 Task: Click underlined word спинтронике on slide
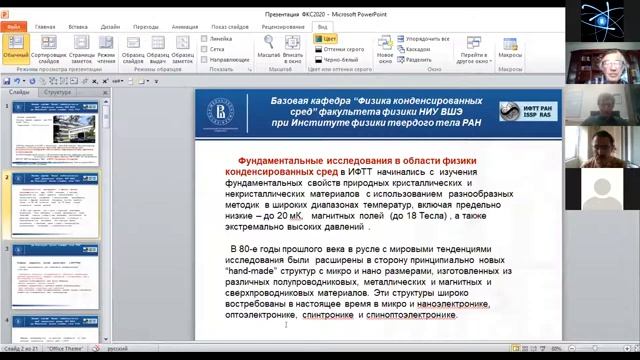(328, 315)
